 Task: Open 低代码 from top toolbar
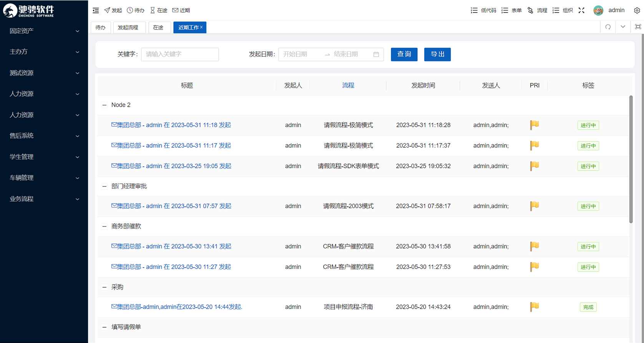point(483,10)
